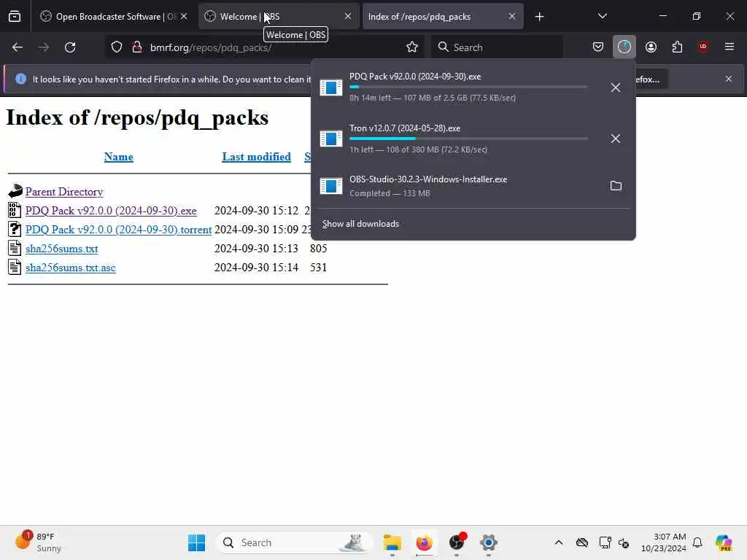The image size is (747, 560).
Task: Click Show all downloads
Action: (x=360, y=224)
